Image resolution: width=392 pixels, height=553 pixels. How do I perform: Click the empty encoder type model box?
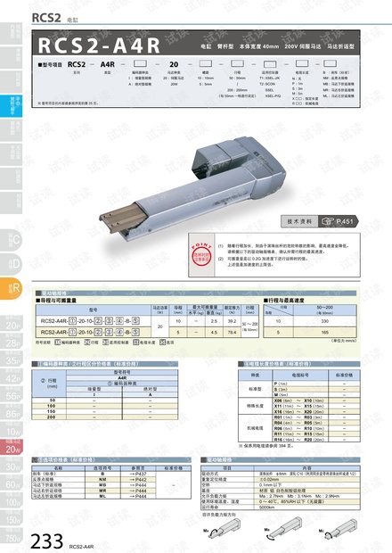pyautogui.click(x=140, y=63)
